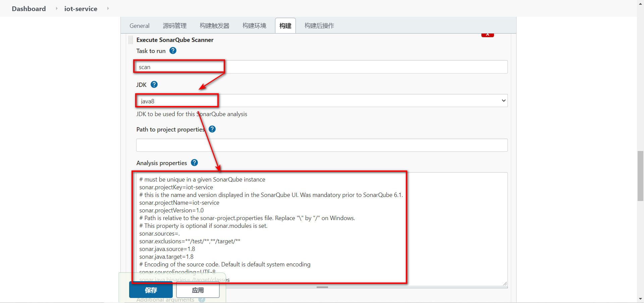
Task: Click inside the Analysis properties textarea
Action: coord(322,229)
